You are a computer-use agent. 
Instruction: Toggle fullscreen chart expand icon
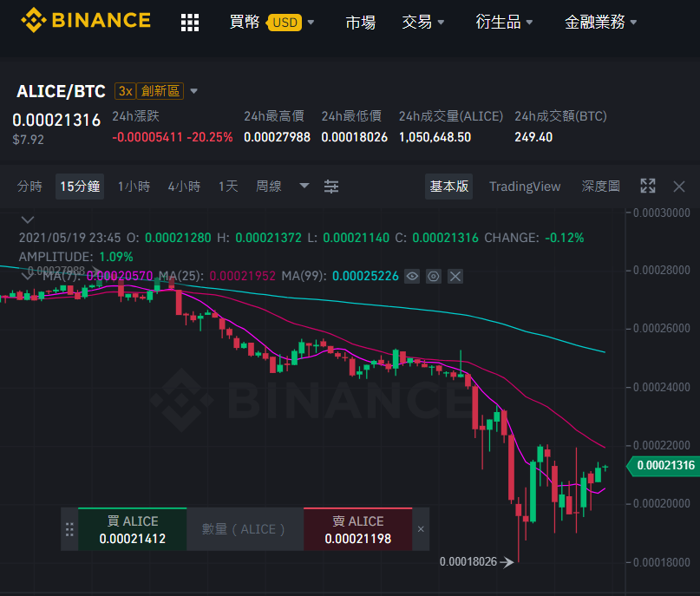(648, 187)
